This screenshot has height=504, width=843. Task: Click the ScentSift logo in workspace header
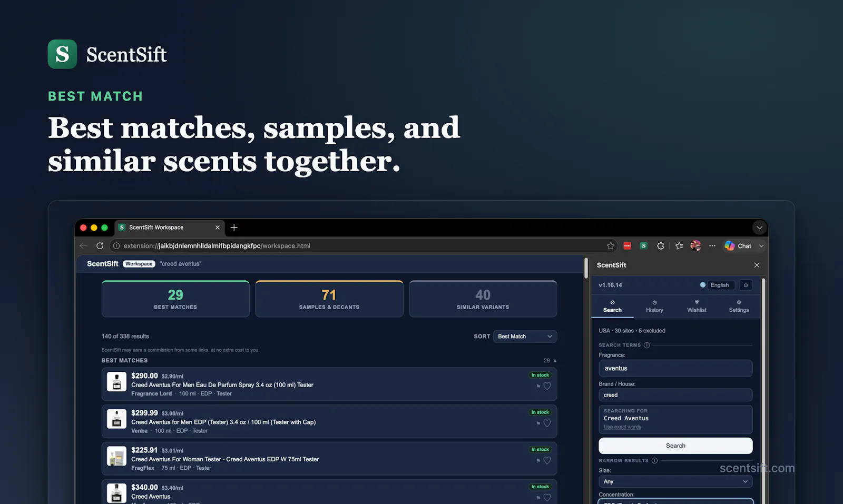point(103,264)
